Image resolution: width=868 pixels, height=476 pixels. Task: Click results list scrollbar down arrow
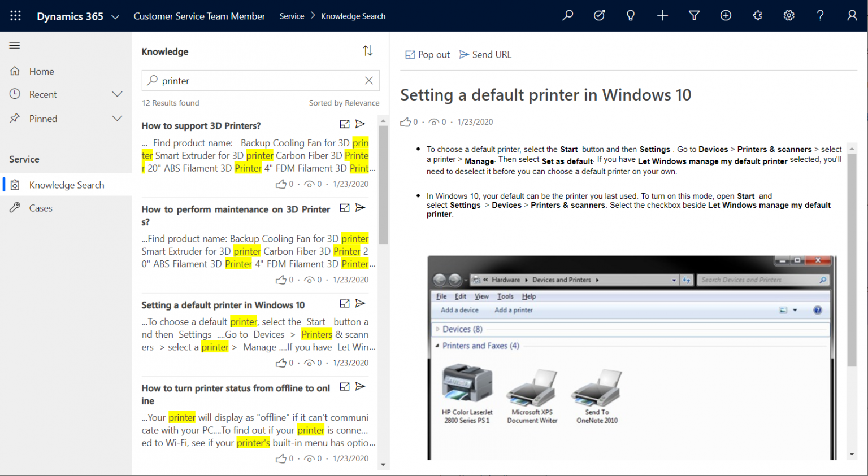coord(383,465)
